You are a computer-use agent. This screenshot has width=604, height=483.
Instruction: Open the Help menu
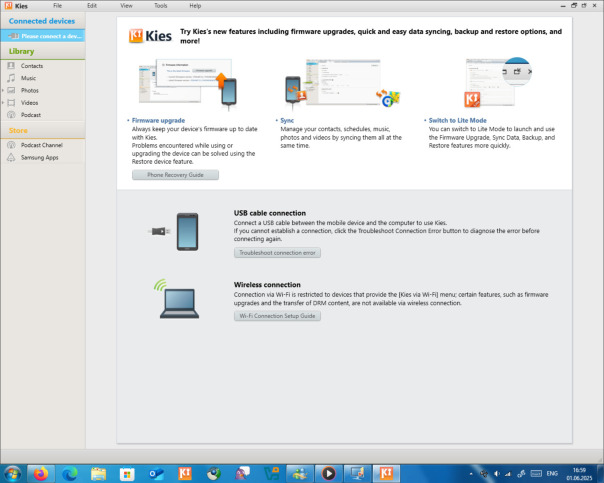pos(195,6)
